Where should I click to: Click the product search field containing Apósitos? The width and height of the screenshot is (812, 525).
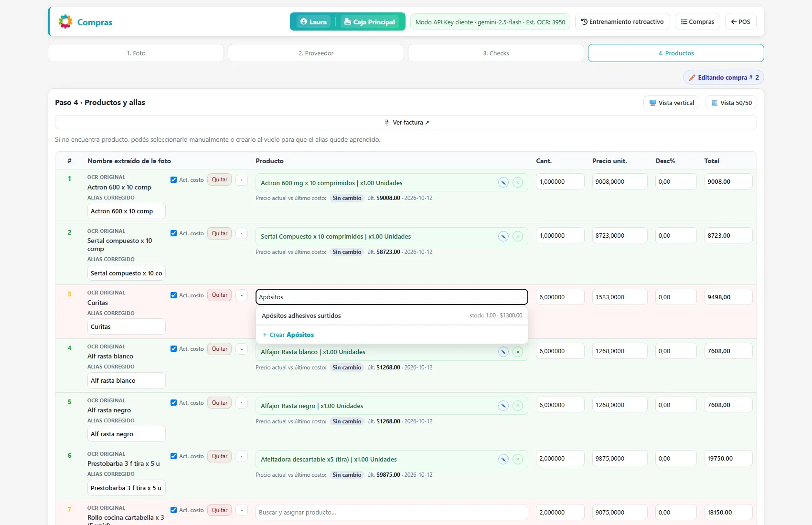(392, 297)
